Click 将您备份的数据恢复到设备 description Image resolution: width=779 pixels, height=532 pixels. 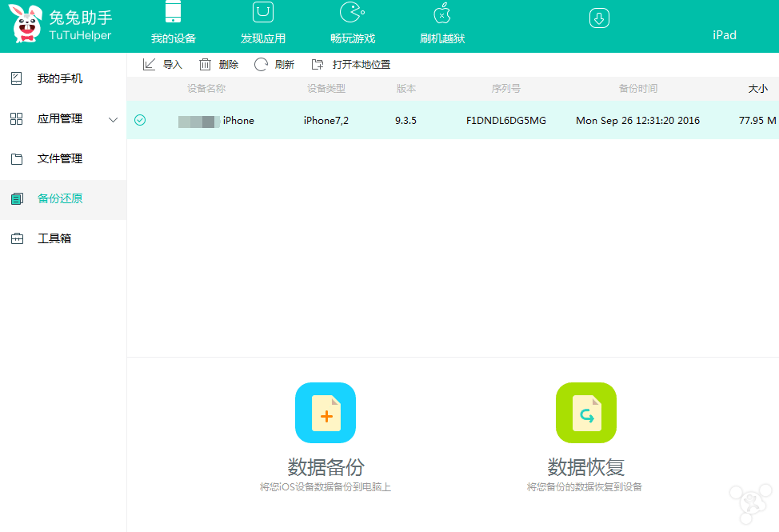coord(584,486)
